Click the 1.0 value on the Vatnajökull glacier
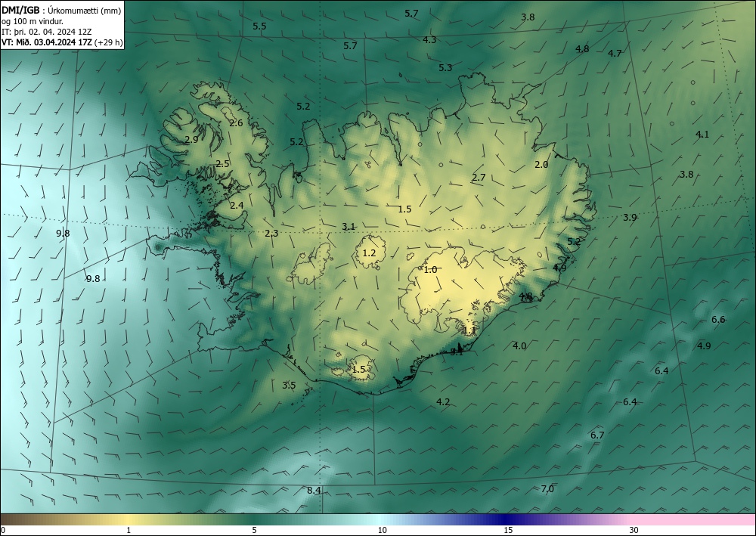Viewport: 756px width, 536px height. pyautogui.click(x=430, y=270)
